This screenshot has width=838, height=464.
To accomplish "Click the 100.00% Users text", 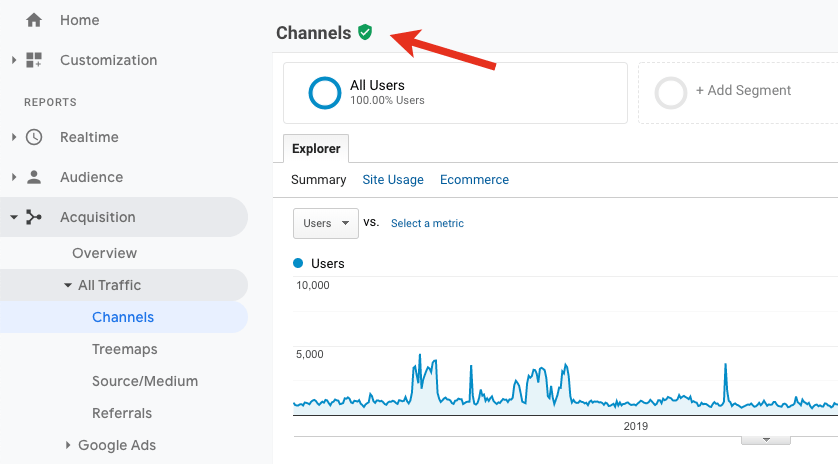I will tap(387, 100).
